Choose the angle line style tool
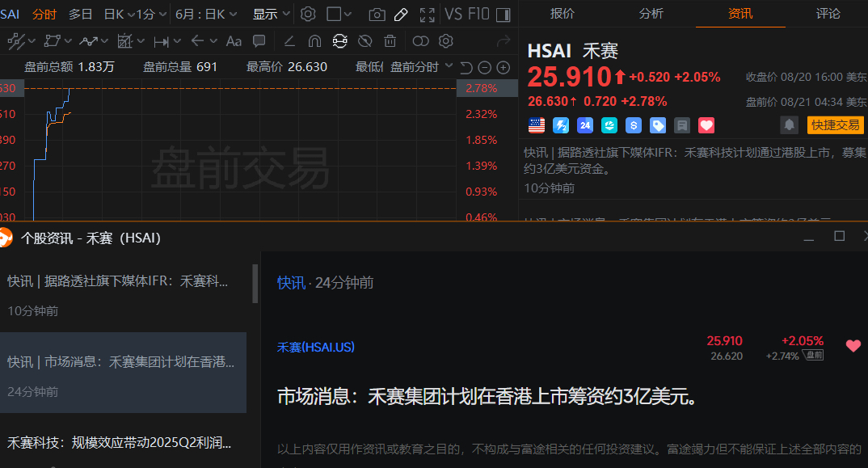Viewport: 868px width, 468px height. [289, 41]
